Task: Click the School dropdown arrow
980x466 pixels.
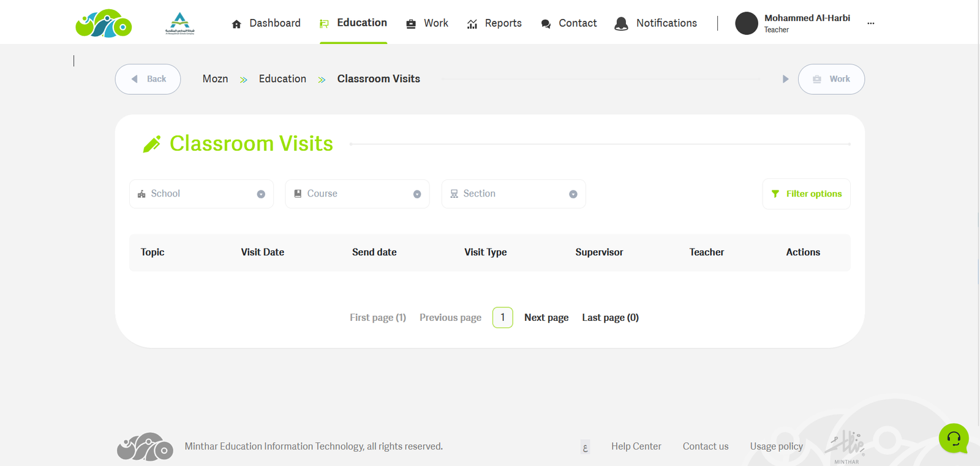Action: tap(261, 194)
